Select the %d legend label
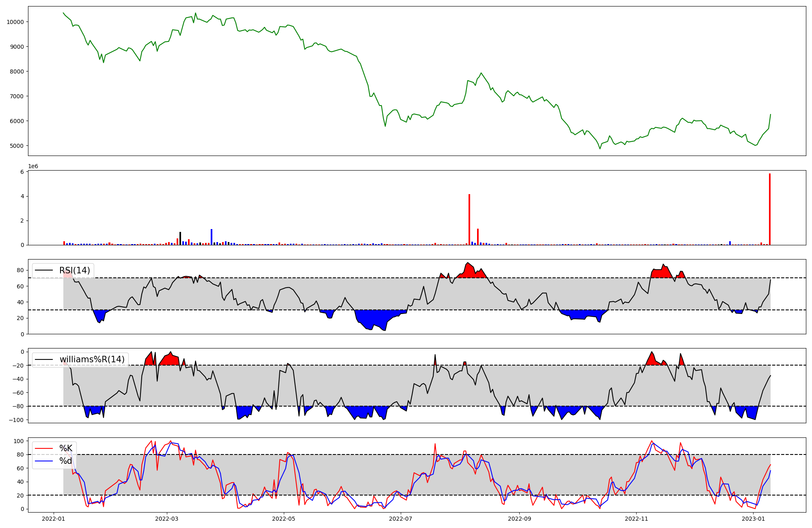The width and height of the screenshot is (812, 528). coord(66,461)
